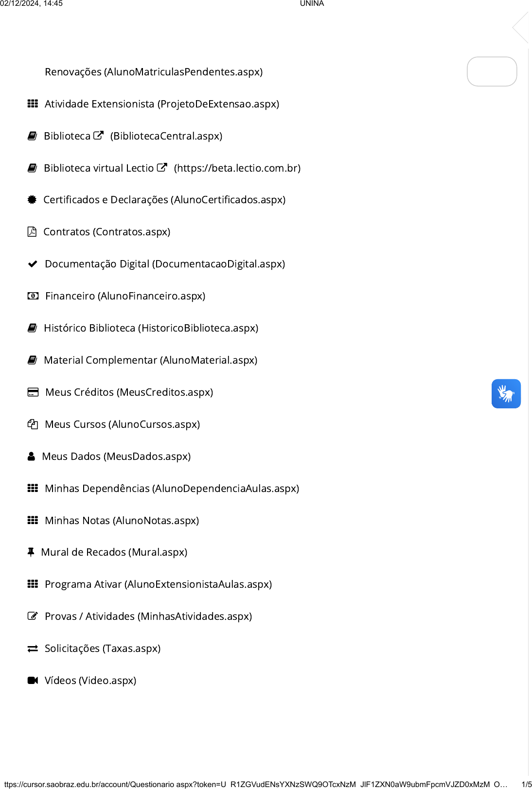Click the money icon beside Financeiro
Screen dimensions: 532x789
pyautogui.click(x=33, y=296)
